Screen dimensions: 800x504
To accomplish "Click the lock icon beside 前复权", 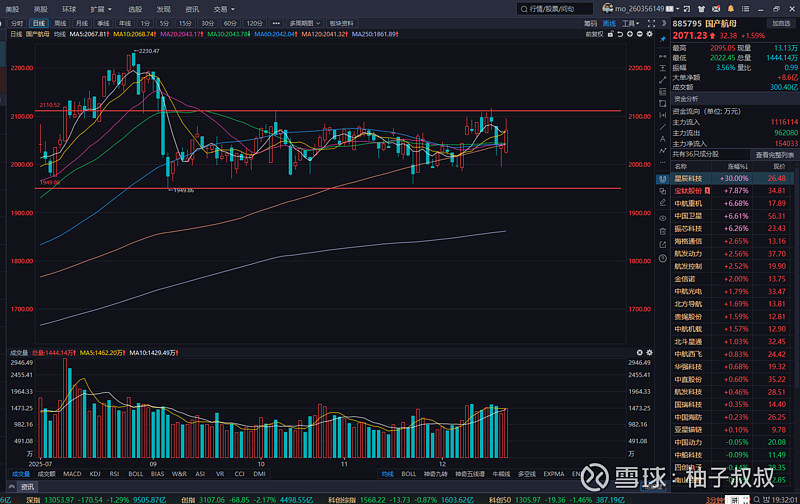I will click(x=610, y=33).
